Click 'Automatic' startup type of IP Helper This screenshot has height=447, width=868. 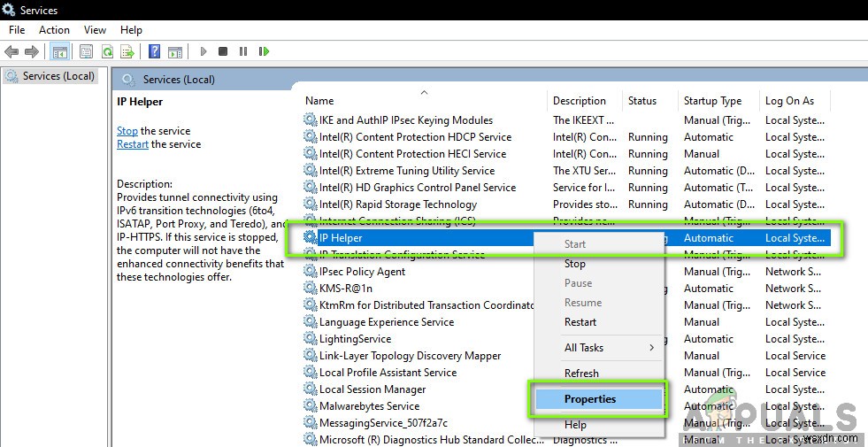(x=709, y=237)
